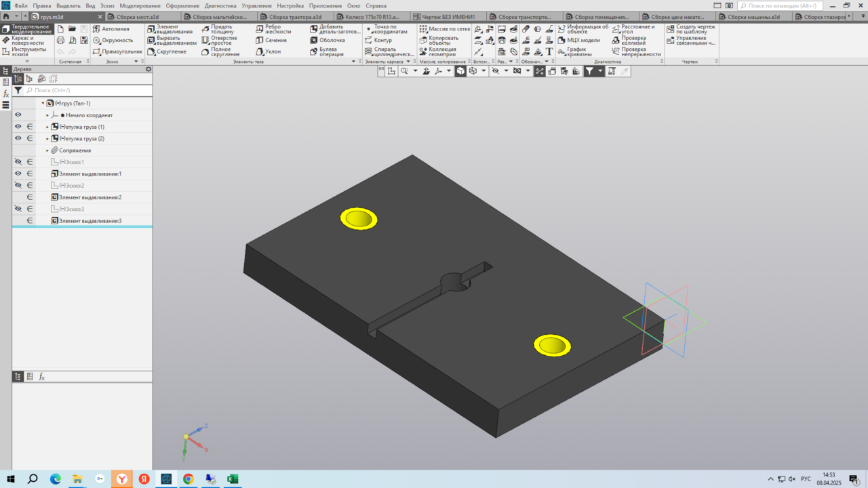
Task: Run Булева операция command
Action: (328, 52)
